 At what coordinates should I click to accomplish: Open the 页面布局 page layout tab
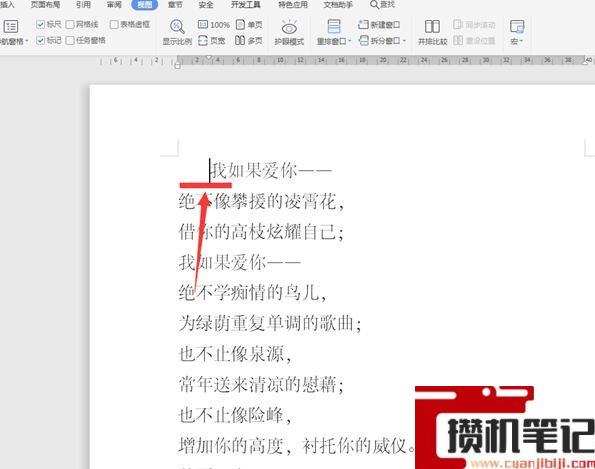point(45,5)
